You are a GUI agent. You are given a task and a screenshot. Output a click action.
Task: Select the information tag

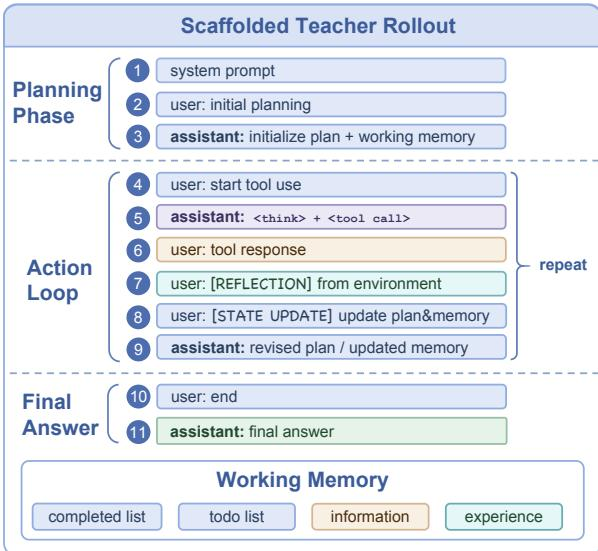370,517
